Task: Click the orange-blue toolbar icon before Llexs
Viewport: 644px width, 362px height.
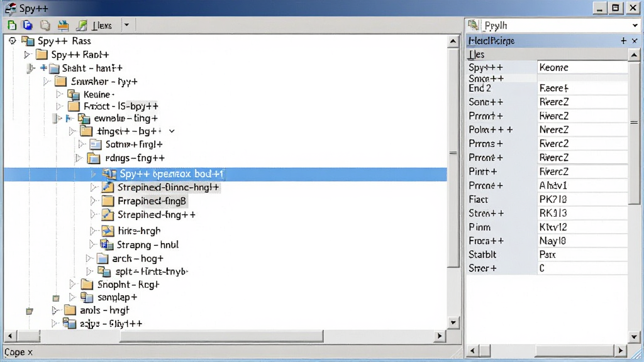Action: (63, 25)
